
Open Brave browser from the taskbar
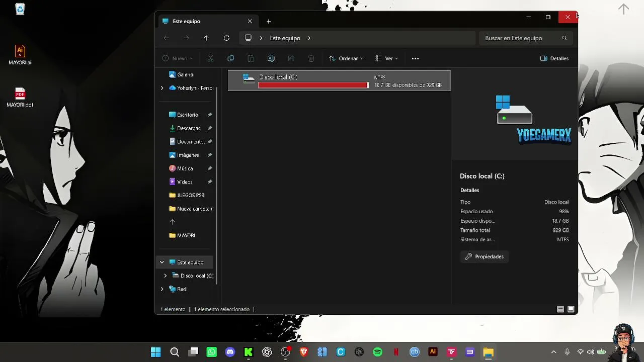[304, 352]
